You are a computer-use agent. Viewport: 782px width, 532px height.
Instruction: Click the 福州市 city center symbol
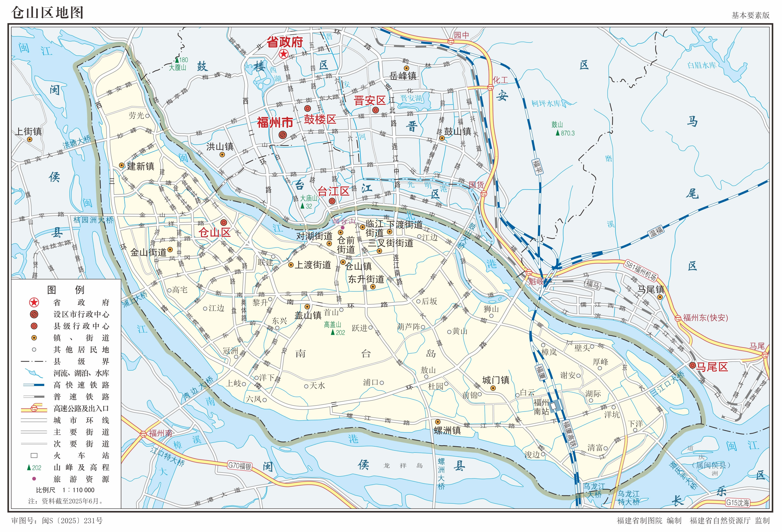283,135
